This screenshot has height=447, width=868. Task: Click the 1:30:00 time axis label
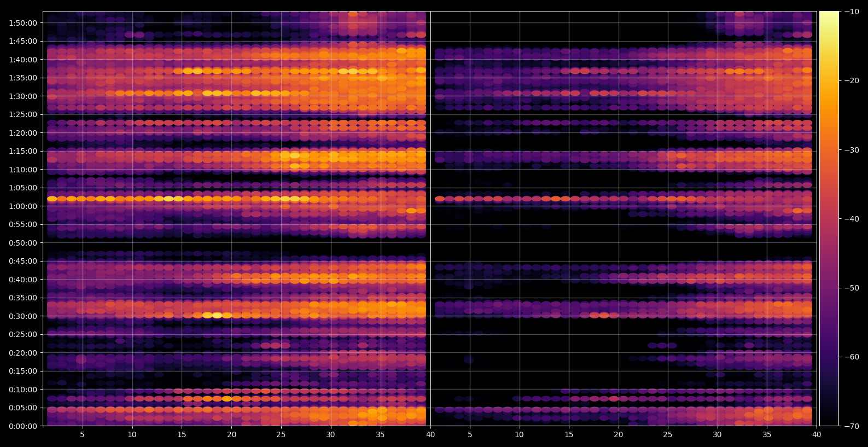tap(23, 96)
